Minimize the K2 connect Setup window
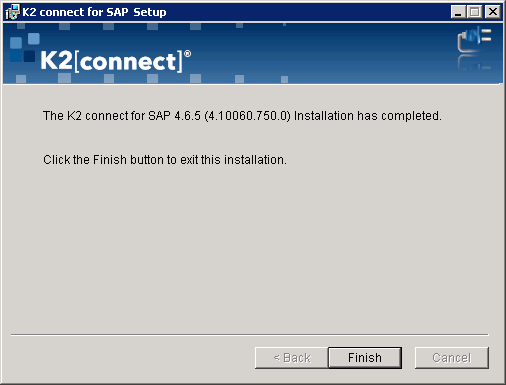506x385 pixels. 458,12
